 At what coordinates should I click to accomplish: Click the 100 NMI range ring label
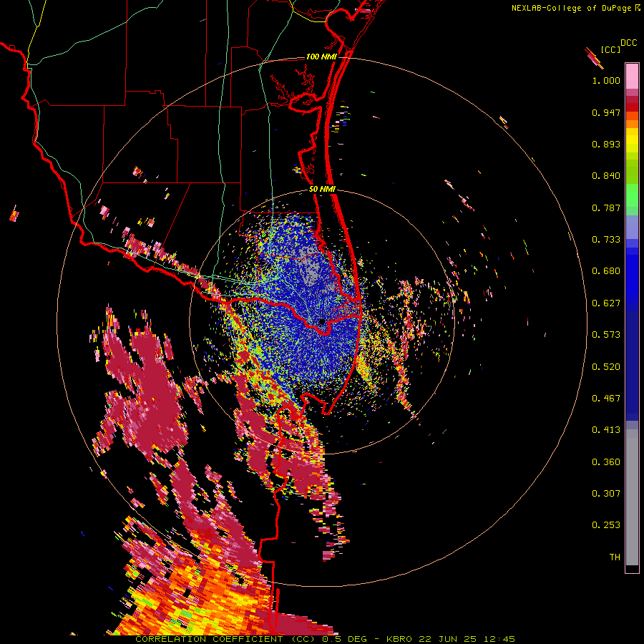click(321, 57)
